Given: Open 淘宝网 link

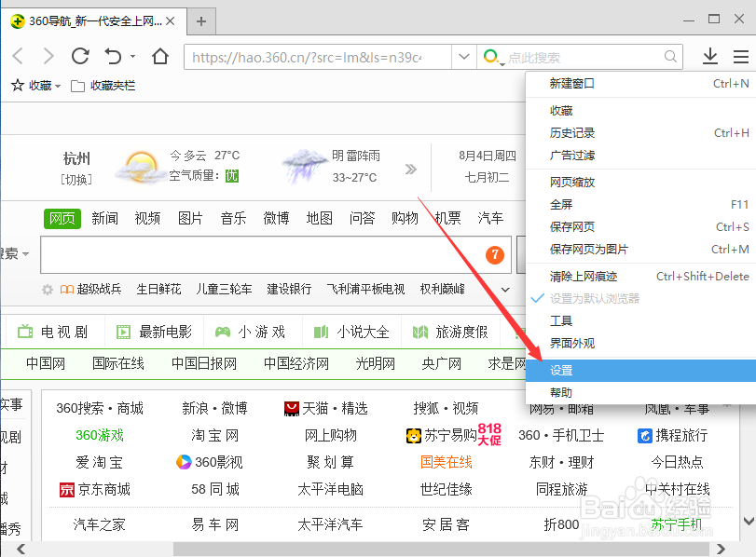Looking at the screenshot, I should pos(215,436).
